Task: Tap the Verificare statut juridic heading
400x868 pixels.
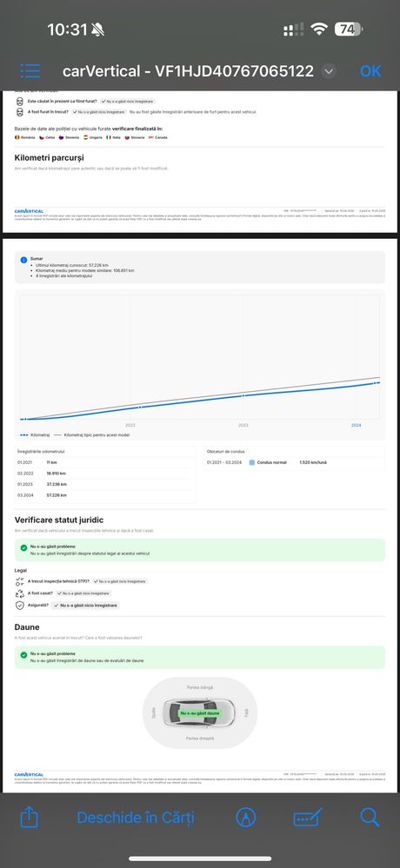Action: (x=59, y=520)
